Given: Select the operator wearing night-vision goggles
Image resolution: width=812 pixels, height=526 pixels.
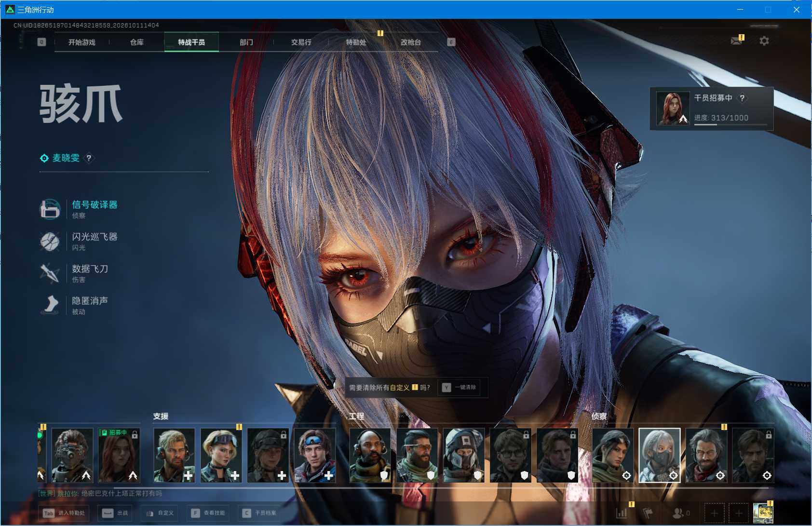Looking at the screenshot, I should pos(72,455).
